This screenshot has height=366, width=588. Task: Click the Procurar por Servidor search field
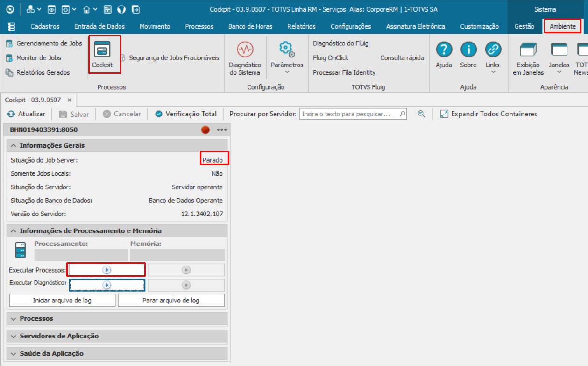(353, 114)
